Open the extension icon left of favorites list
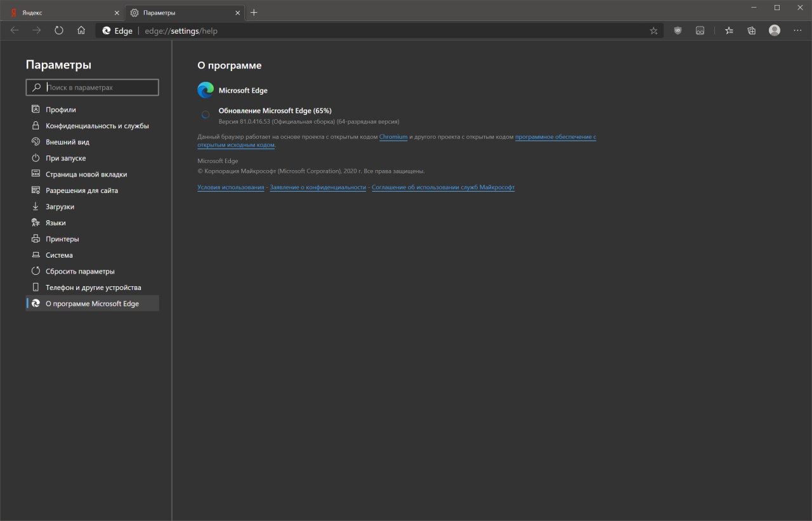Viewport: 812px width, 521px height. tap(700, 30)
